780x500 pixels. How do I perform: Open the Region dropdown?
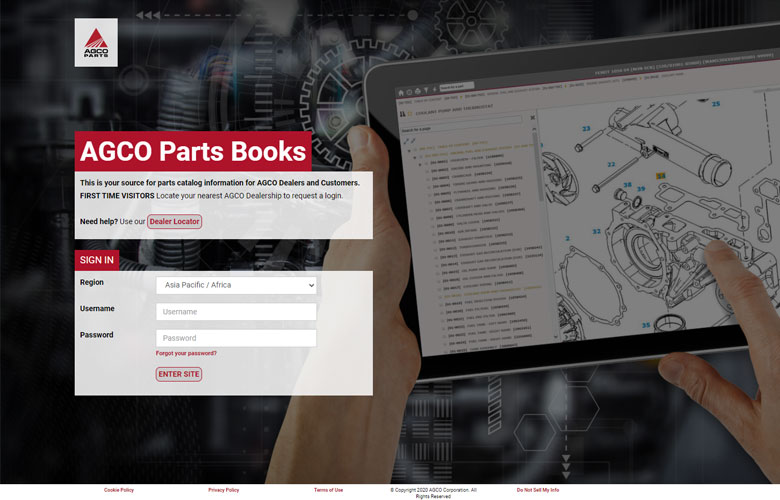236,285
